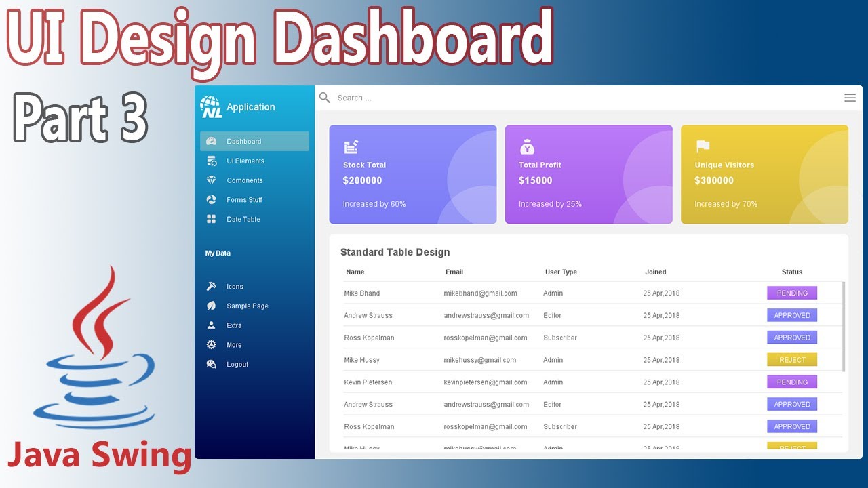Select UI Elements in the sidebar

(x=254, y=161)
